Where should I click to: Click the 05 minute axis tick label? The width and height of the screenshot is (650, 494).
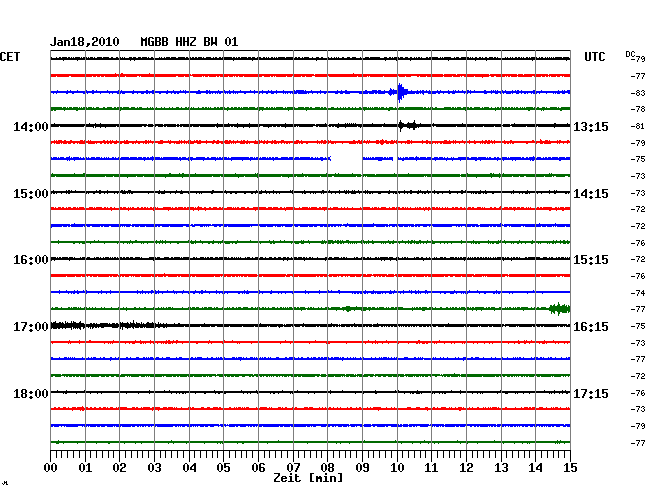pyautogui.click(x=223, y=467)
